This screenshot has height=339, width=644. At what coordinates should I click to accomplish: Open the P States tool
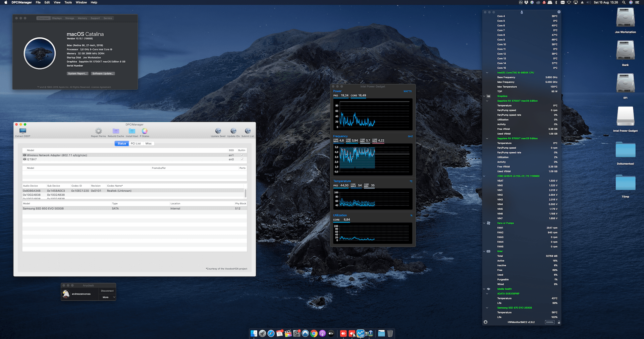[x=144, y=131]
